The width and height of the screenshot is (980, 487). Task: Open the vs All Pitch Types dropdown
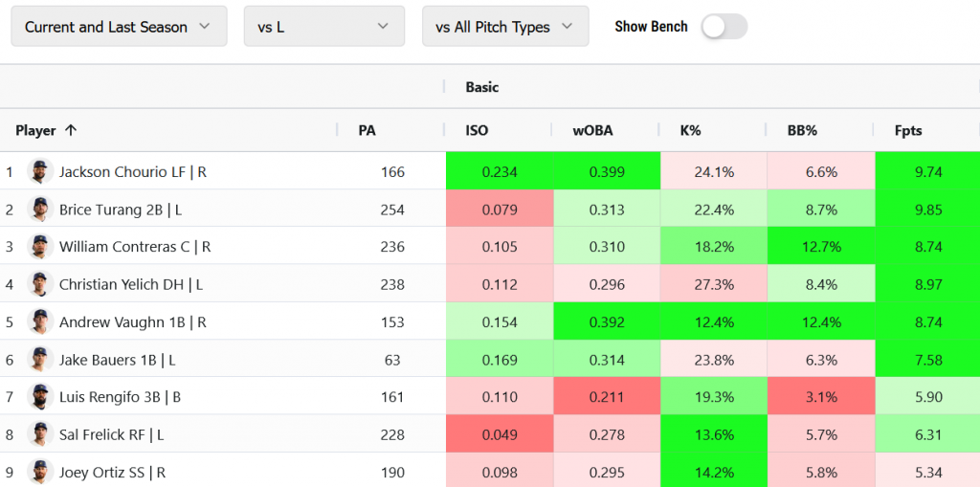pos(505,26)
